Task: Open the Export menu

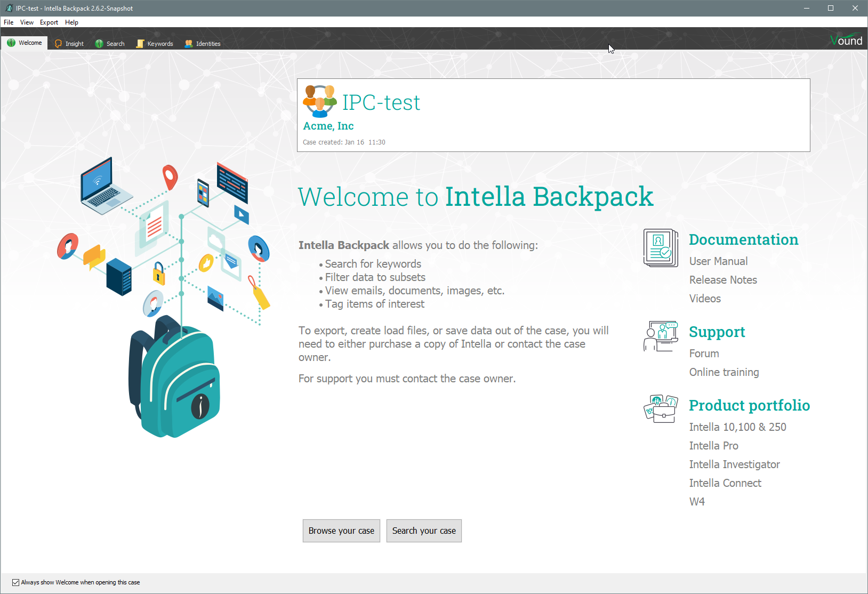Action: [49, 22]
